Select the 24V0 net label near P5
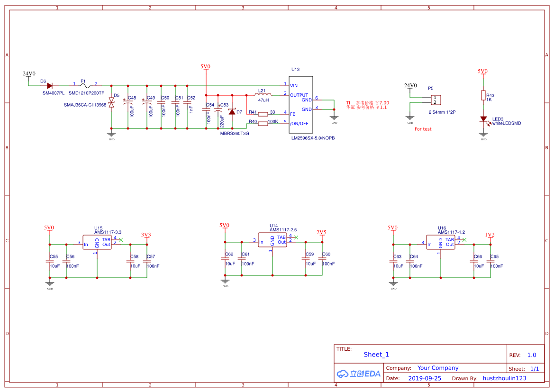The height and width of the screenshot is (392, 554). pos(410,86)
